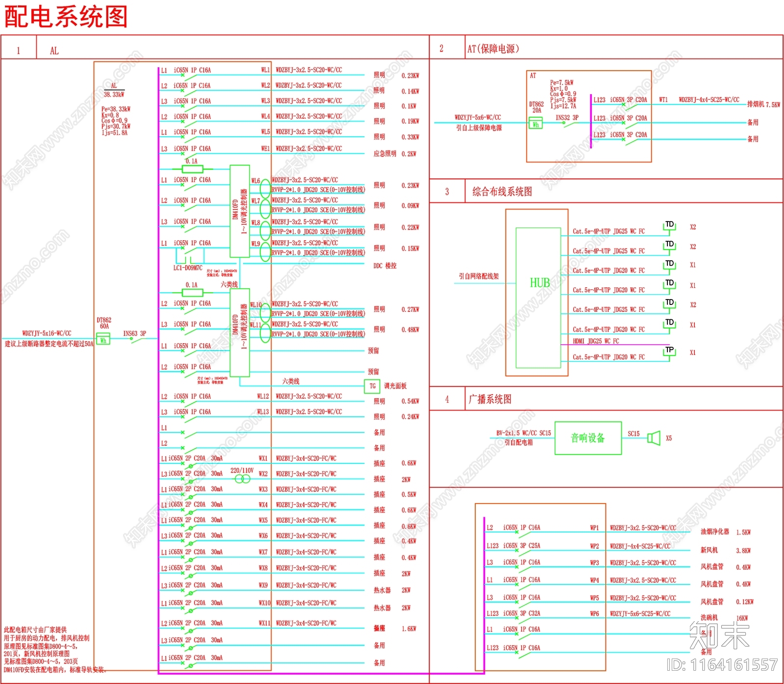Click the 应急照明 load label

click(x=385, y=154)
